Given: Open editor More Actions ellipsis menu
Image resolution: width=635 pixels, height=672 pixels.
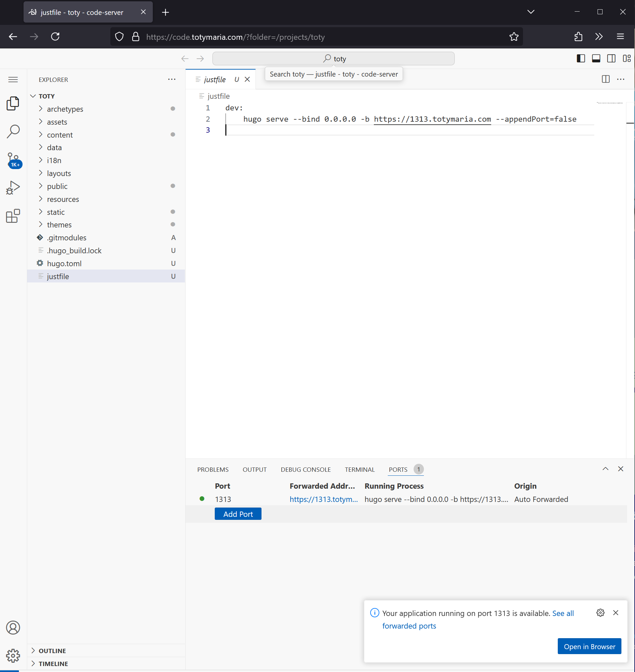Looking at the screenshot, I should pos(620,79).
